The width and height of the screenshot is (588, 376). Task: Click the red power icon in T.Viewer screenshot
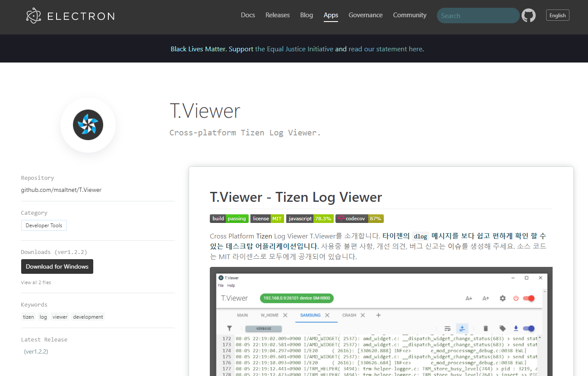(515, 298)
